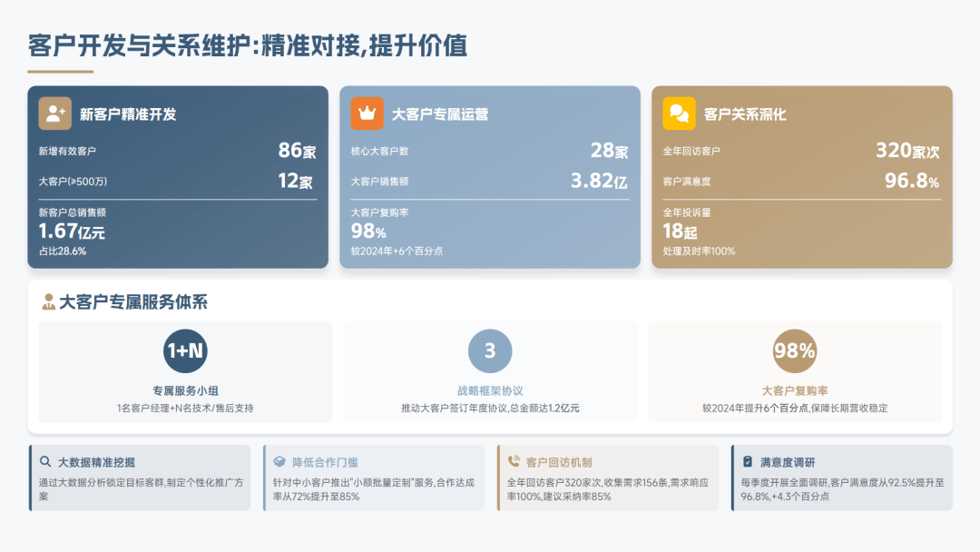
Task: Select the 大客户复购率 label under the 98% circle
Action: click(x=794, y=390)
